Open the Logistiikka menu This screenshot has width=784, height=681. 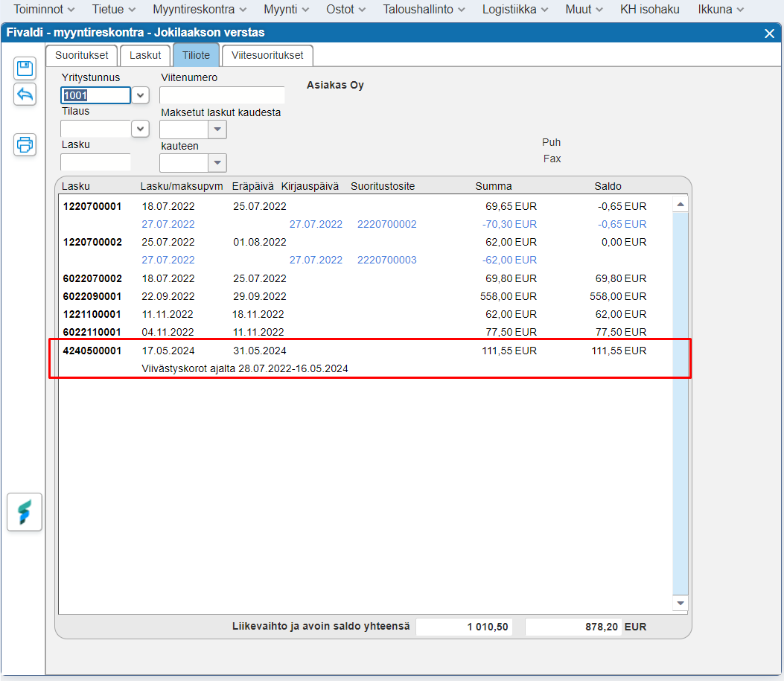[515, 10]
